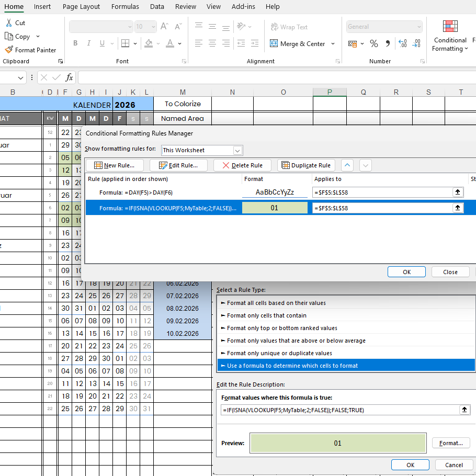
Task: Click the Delete Rule button
Action: 242,165
